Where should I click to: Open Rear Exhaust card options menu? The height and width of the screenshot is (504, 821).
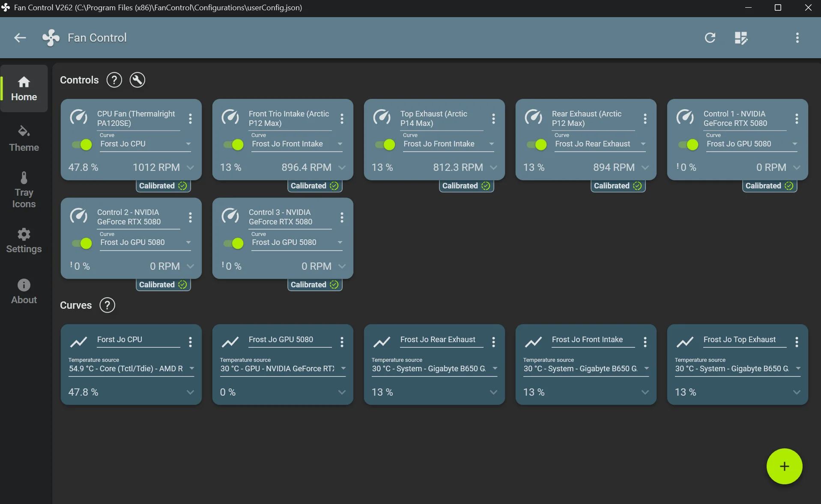[x=645, y=119]
